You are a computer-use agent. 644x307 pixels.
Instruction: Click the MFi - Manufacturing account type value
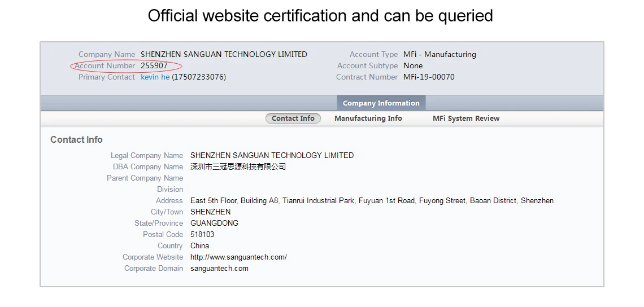(440, 55)
